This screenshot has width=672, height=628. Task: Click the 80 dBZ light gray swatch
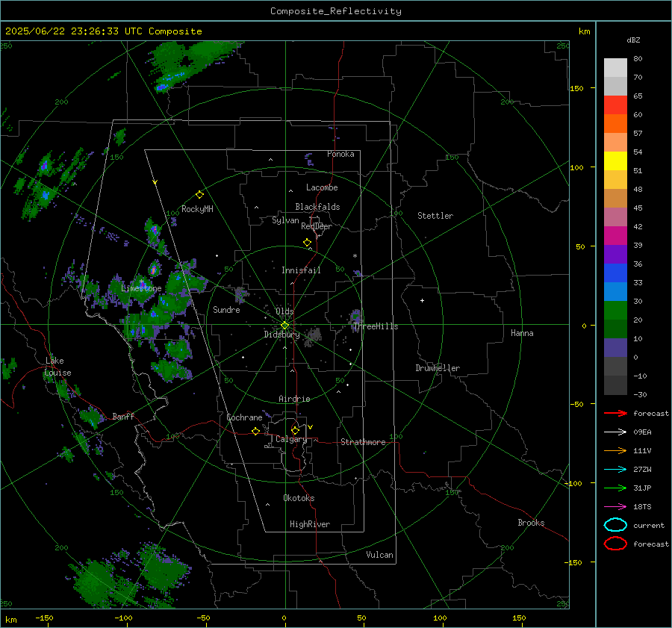(615, 67)
